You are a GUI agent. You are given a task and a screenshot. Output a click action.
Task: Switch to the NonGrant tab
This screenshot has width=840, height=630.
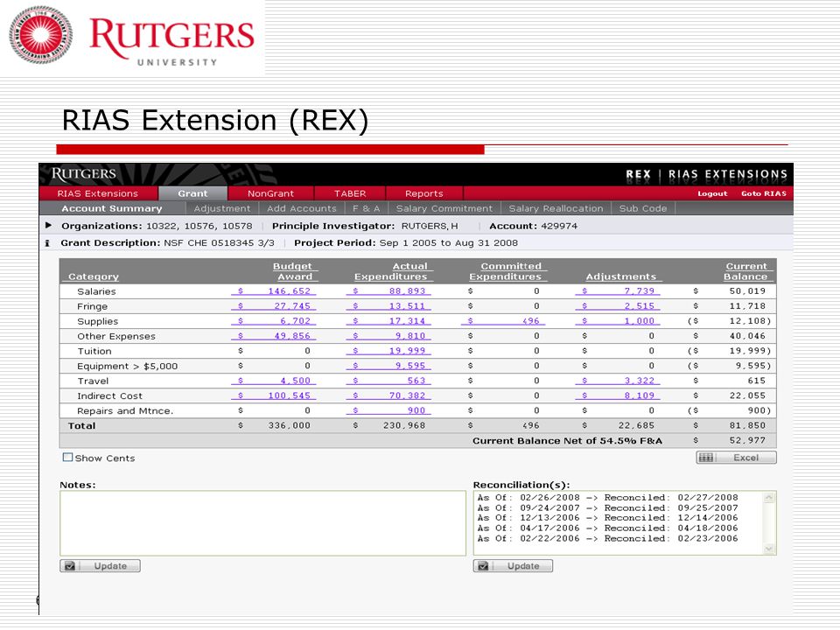point(270,193)
